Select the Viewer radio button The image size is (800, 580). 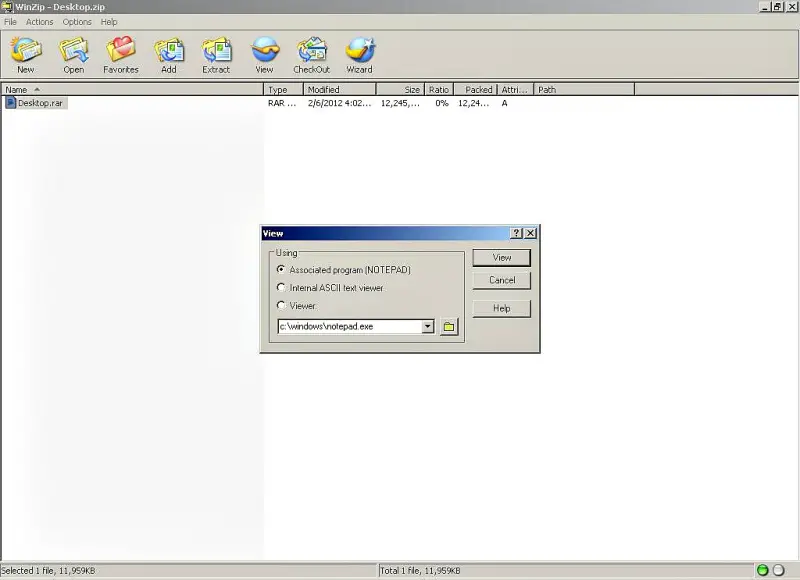pyautogui.click(x=281, y=306)
